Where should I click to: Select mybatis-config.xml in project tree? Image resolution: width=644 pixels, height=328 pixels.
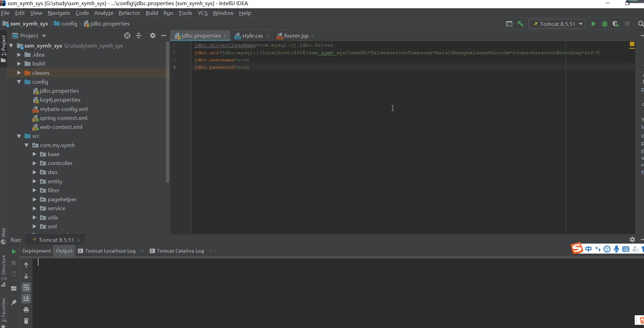[64, 109]
